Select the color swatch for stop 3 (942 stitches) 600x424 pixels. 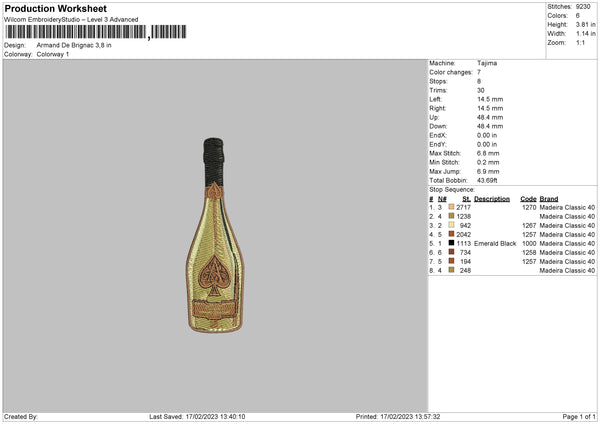451,225
